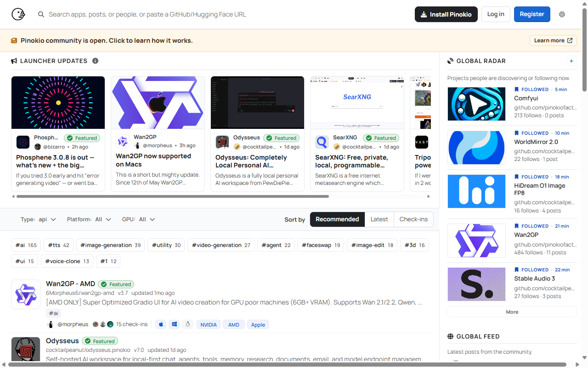Image resolution: width=588 pixels, height=368 pixels.
Task: Filter by #image-edit tag
Action: click(x=372, y=245)
